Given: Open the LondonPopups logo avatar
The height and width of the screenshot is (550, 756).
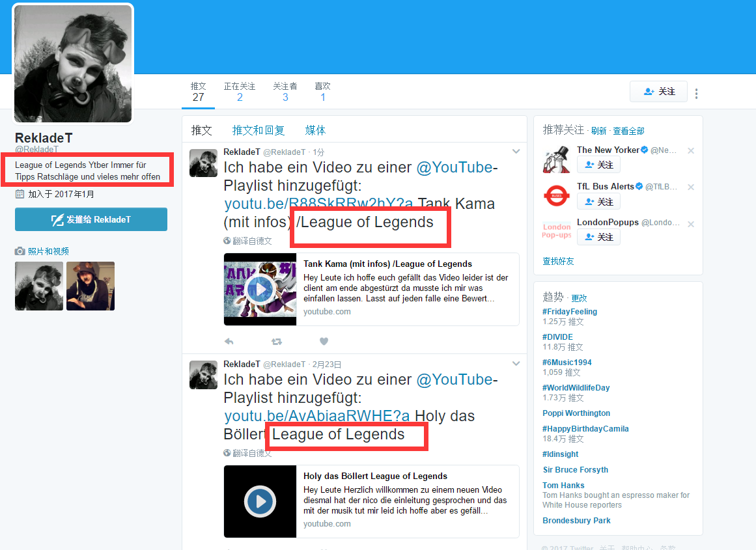Looking at the screenshot, I should (x=556, y=230).
